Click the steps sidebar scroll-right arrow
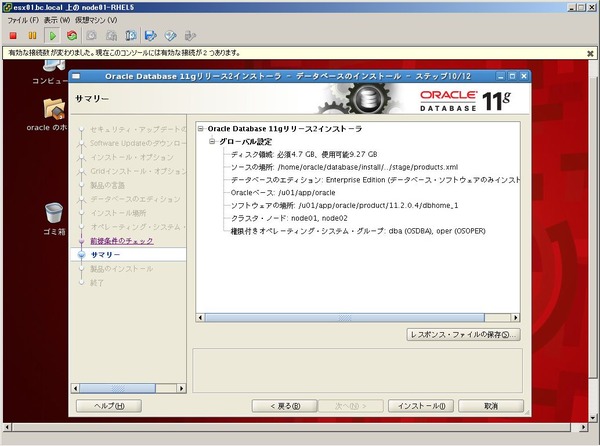The height and width of the screenshot is (446, 600). coord(181,388)
